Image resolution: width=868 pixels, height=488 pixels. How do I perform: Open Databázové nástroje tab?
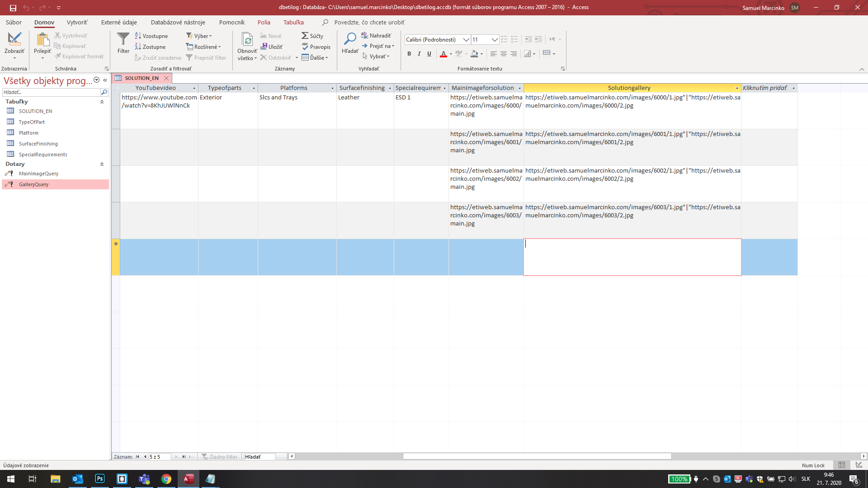[178, 22]
